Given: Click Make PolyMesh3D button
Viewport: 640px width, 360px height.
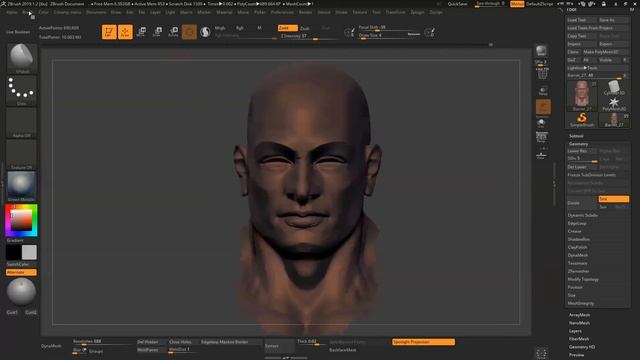Looking at the screenshot, I should pos(605,52).
